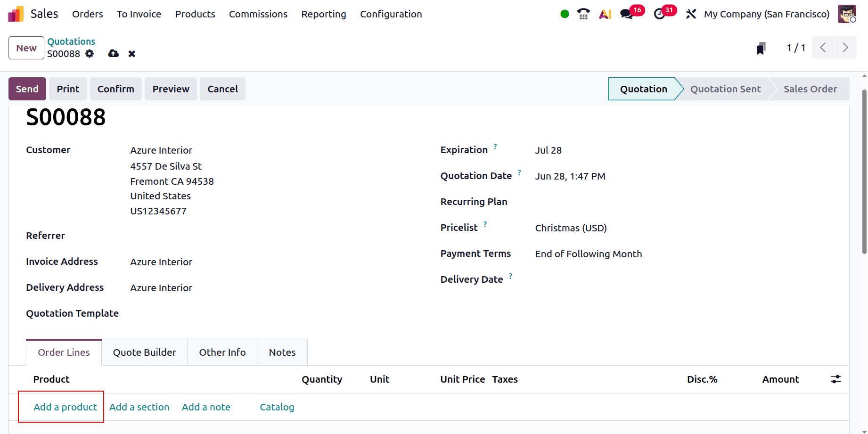Show the Quotation Date help question mark
Viewport: 868px width, 434px height.
click(519, 172)
